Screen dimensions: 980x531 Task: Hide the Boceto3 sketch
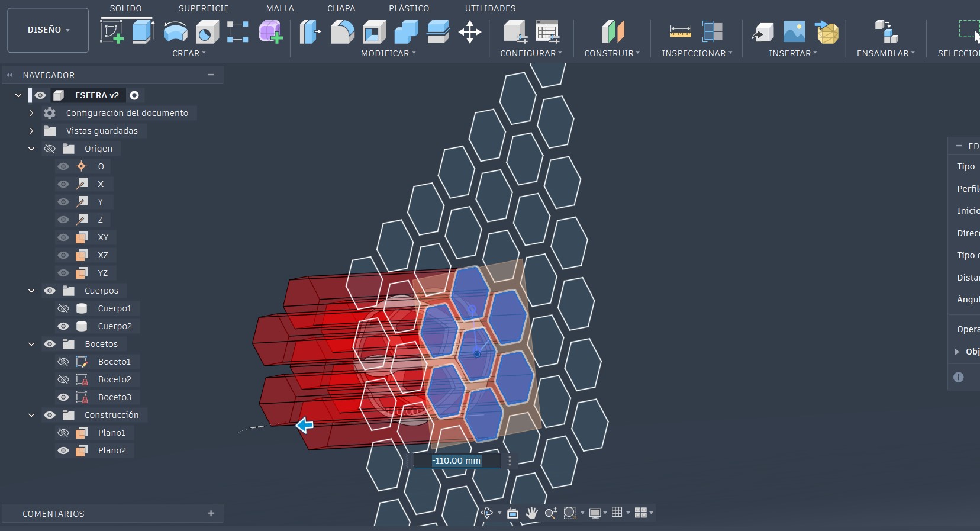pos(63,397)
